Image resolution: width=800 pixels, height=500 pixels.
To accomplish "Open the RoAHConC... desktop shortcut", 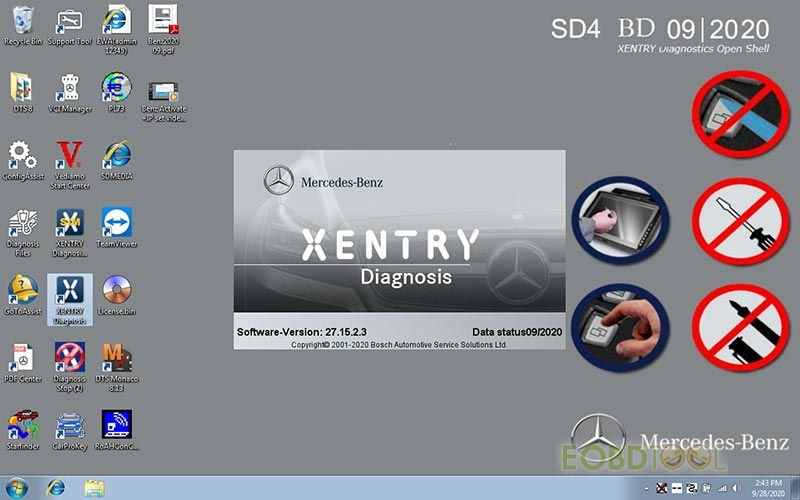I will pos(117,430).
